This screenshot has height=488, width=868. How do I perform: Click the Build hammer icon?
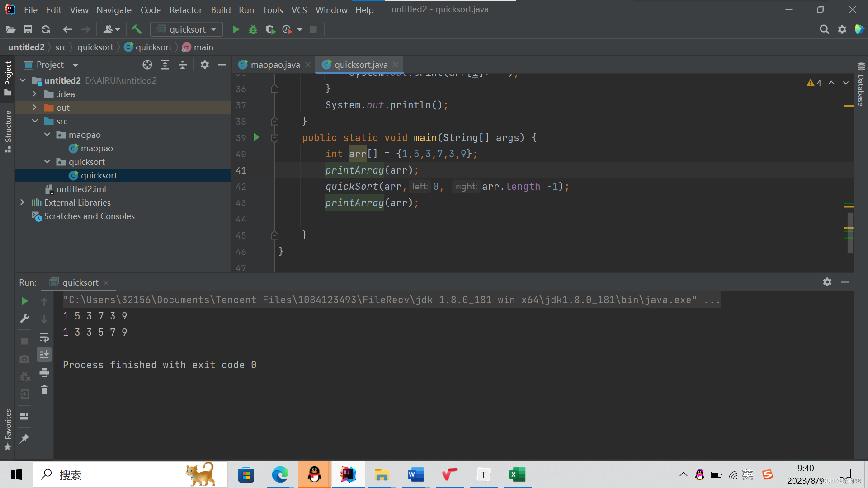click(x=137, y=30)
